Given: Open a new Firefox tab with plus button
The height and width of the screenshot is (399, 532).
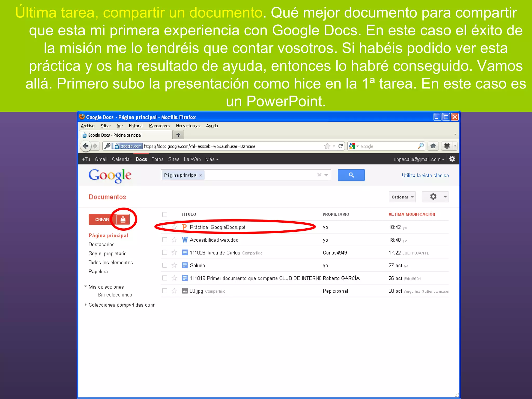Looking at the screenshot, I should (178, 135).
